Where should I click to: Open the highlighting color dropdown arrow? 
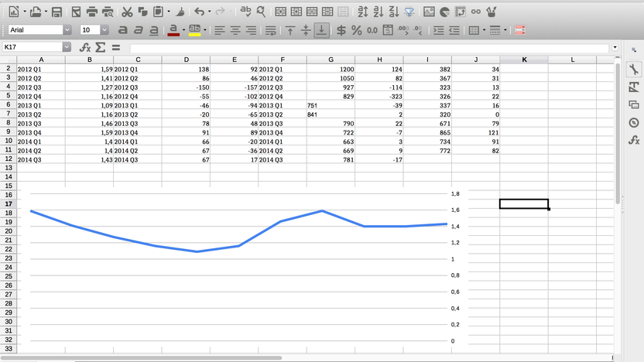click(x=205, y=30)
